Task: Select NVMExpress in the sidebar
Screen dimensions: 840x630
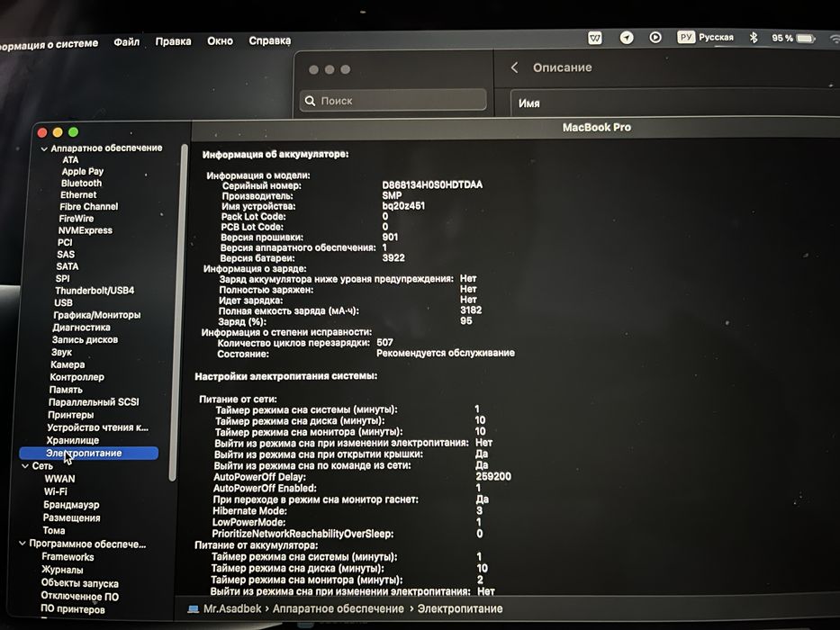Action: click(86, 230)
